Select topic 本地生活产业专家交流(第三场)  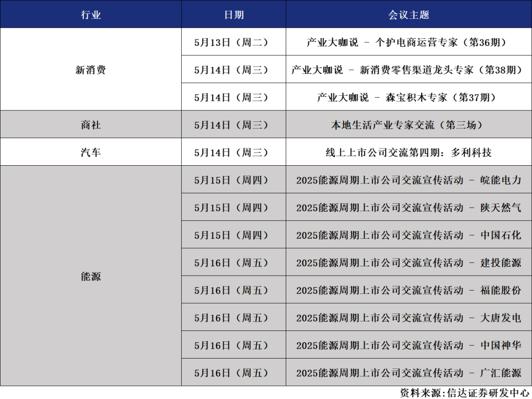[x=409, y=124]
